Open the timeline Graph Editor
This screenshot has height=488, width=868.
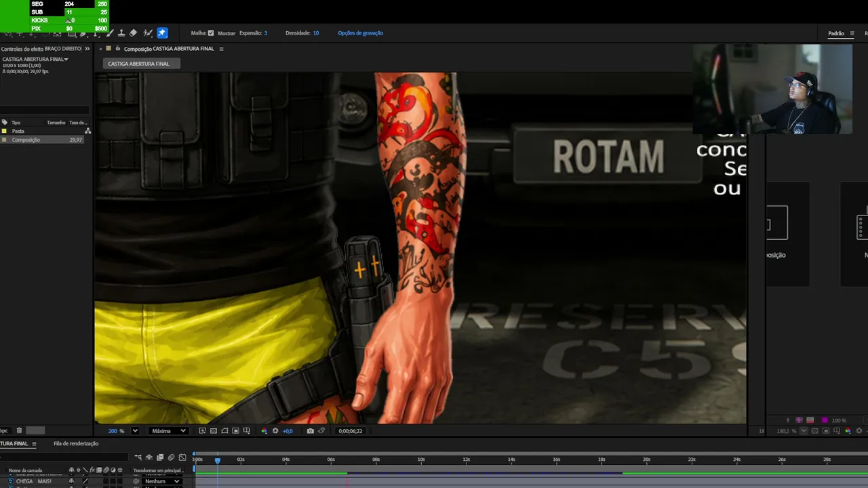coord(182,457)
